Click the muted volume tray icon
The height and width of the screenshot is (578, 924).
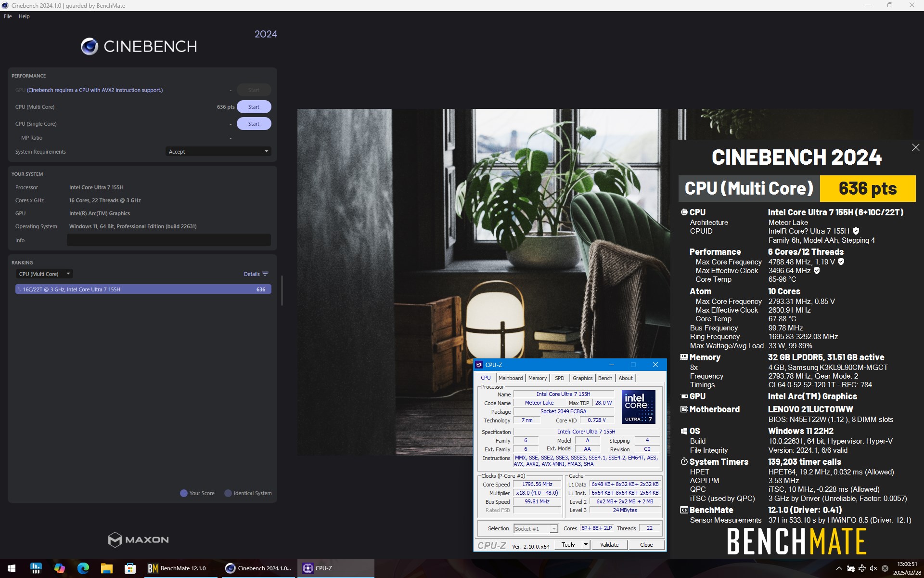pos(873,568)
